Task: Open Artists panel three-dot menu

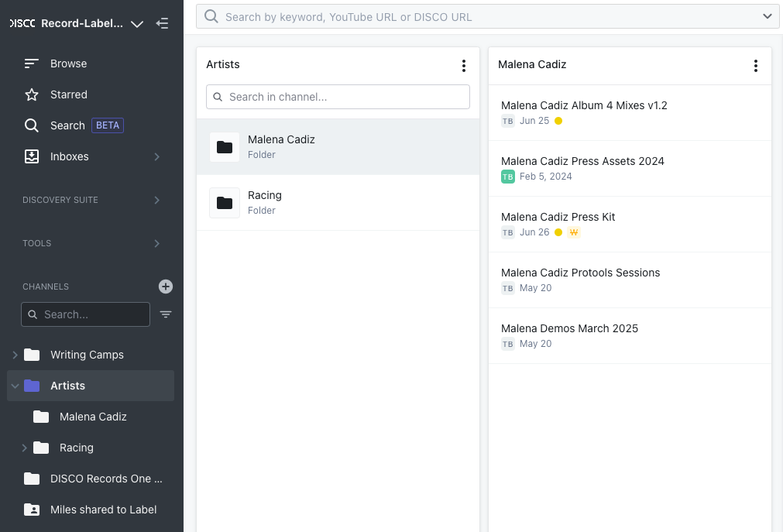Action: click(464, 66)
